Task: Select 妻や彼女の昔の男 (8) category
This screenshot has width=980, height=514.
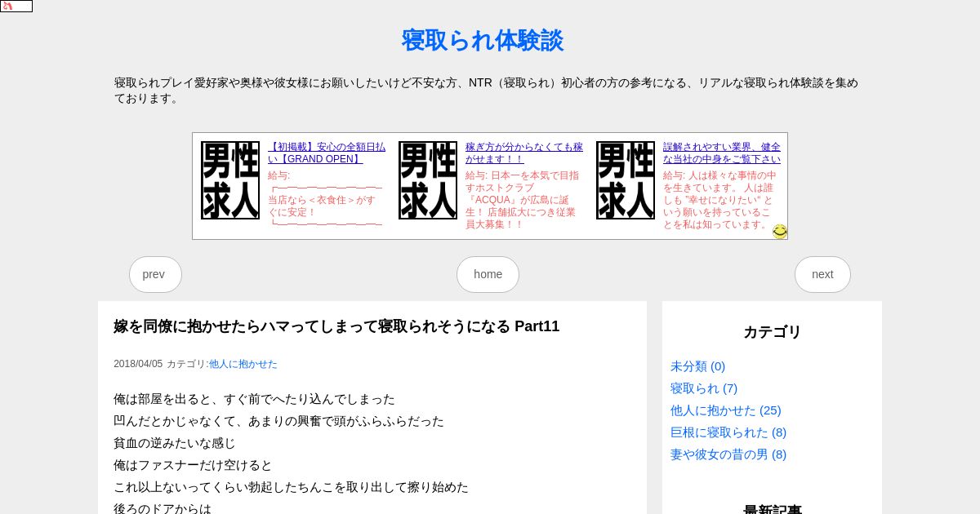Action: point(728,454)
